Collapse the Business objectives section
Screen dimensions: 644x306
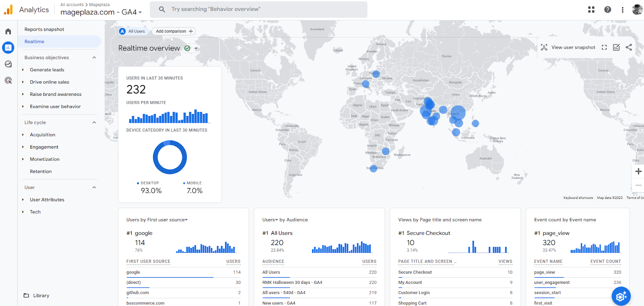coord(94,58)
